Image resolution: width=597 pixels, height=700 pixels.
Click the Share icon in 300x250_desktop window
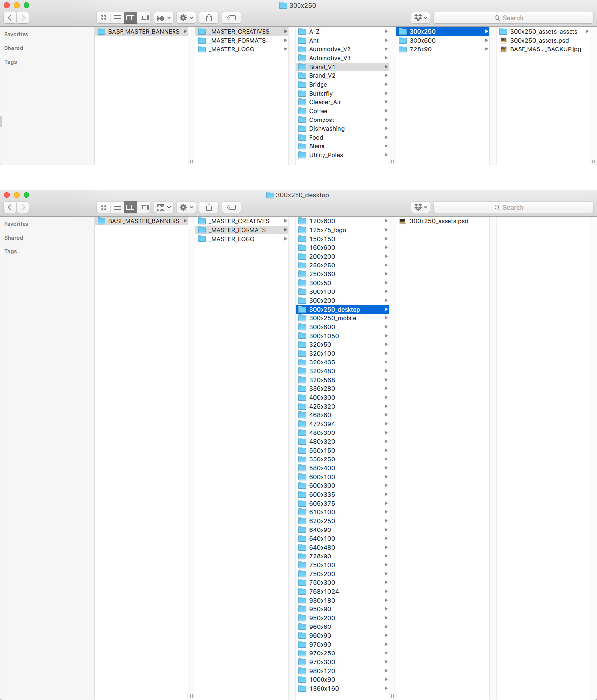tap(209, 207)
